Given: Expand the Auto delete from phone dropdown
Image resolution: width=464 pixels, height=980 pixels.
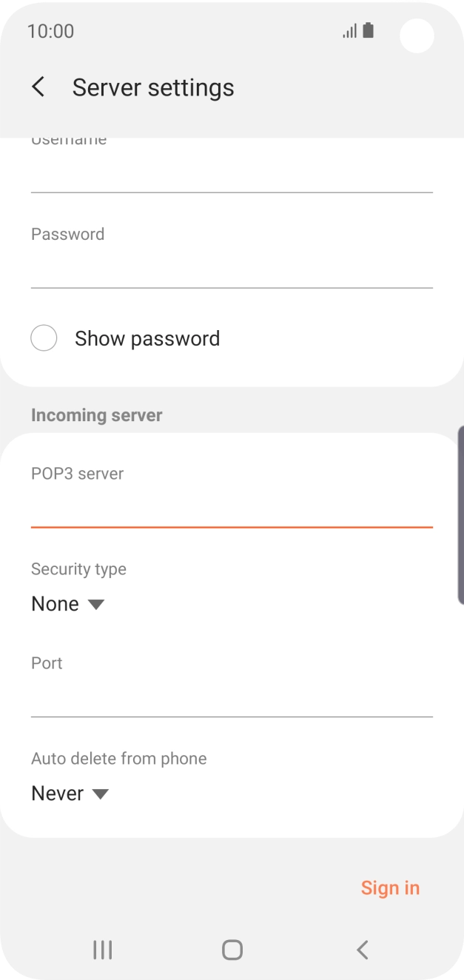Looking at the screenshot, I should point(70,793).
